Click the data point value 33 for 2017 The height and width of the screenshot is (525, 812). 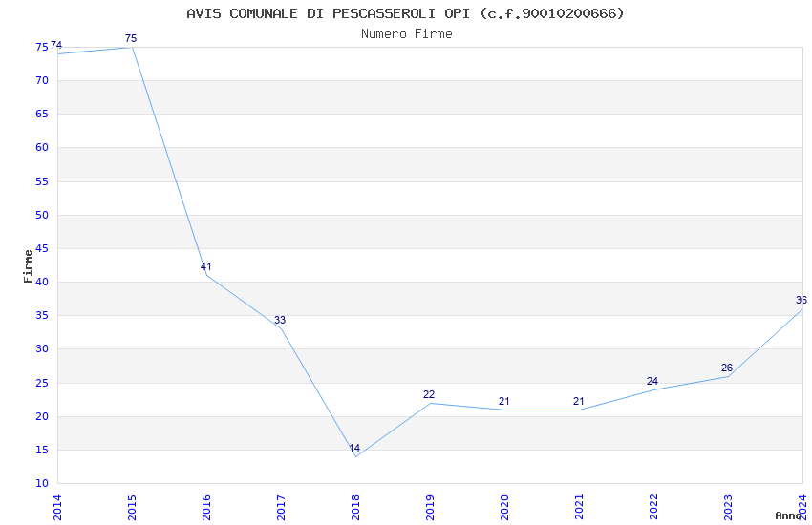point(280,320)
